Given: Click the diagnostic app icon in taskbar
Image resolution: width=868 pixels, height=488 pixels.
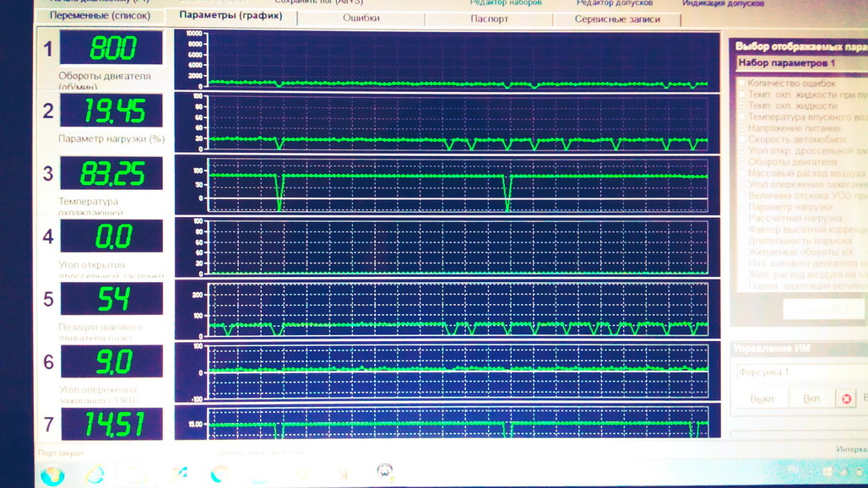Looking at the screenshot, I should tap(384, 472).
